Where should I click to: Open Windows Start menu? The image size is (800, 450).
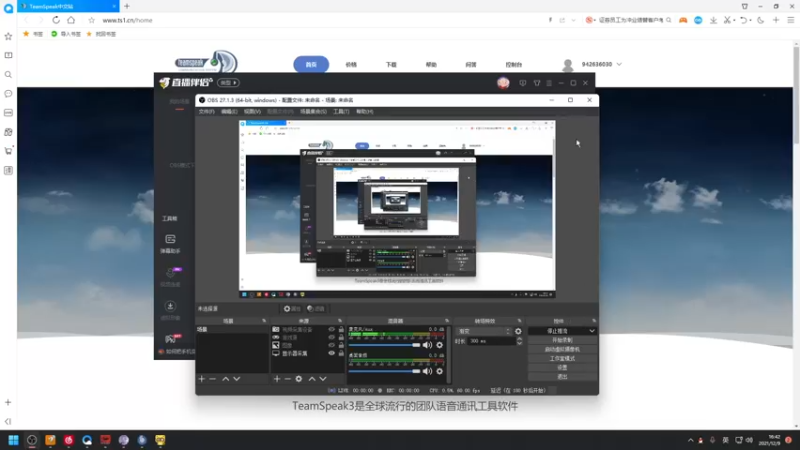click(x=13, y=440)
